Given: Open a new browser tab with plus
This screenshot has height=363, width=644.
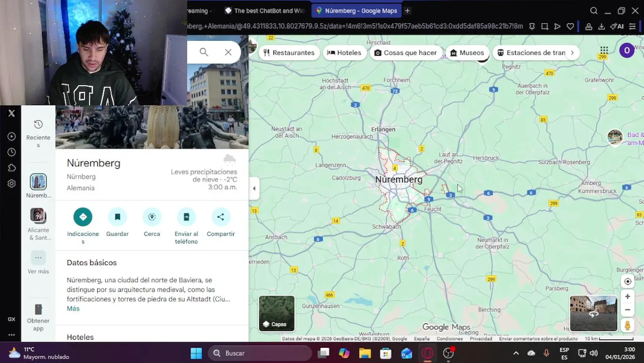Looking at the screenshot, I should tap(407, 11).
